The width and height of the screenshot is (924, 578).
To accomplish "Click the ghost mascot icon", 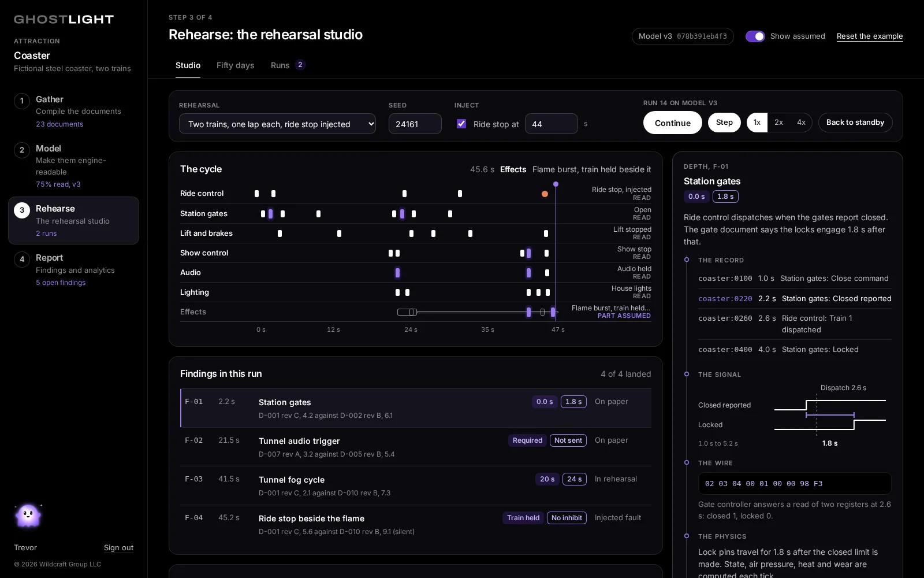I will pyautogui.click(x=28, y=515).
